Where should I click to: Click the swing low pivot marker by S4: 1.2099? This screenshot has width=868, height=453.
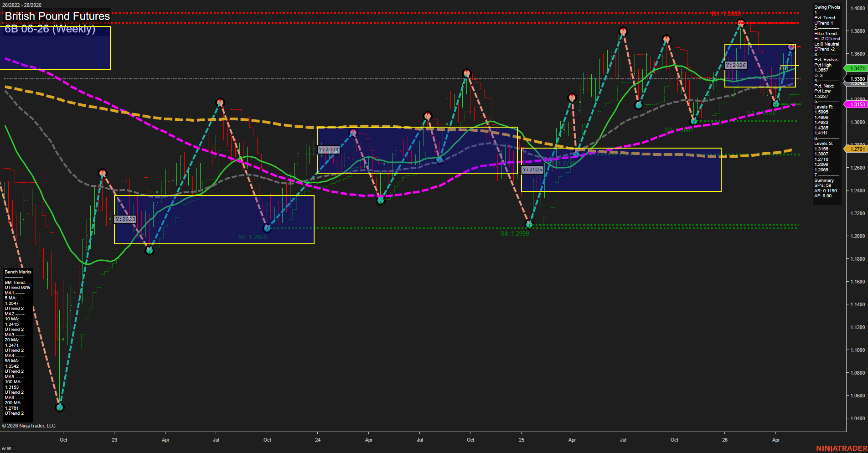(x=529, y=224)
